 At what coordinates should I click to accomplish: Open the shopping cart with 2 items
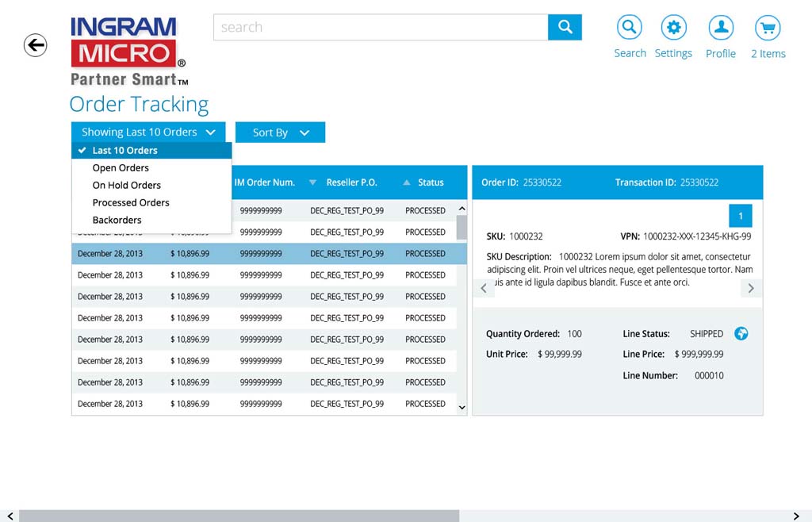[x=767, y=29]
